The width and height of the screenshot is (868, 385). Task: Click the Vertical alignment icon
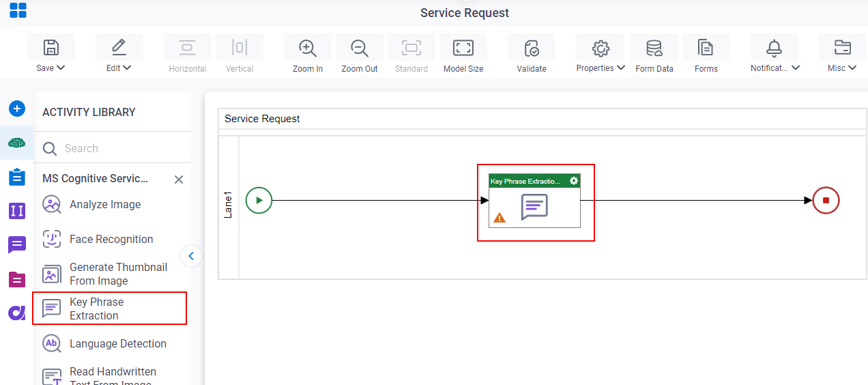click(x=240, y=47)
